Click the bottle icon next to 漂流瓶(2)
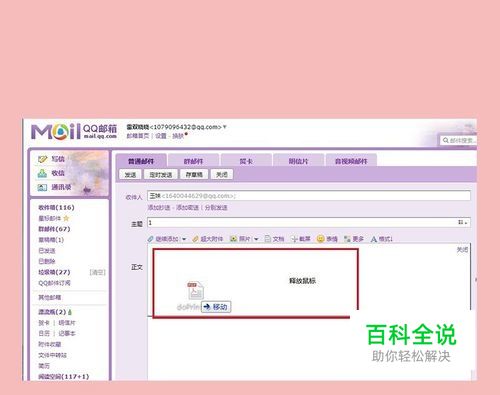The height and width of the screenshot is (395, 500). point(70,312)
